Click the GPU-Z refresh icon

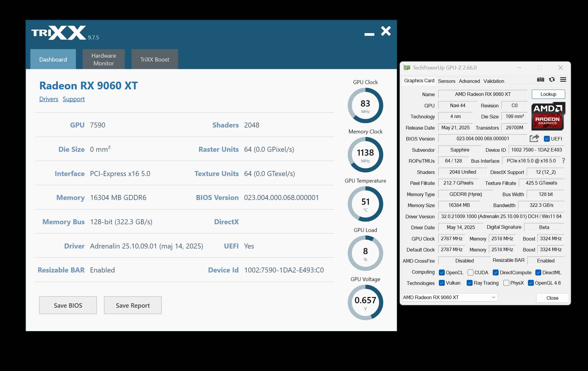552,80
